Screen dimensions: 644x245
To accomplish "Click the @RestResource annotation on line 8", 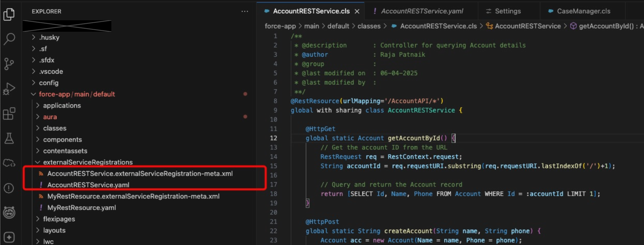I will pyautogui.click(x=315, y=101).
